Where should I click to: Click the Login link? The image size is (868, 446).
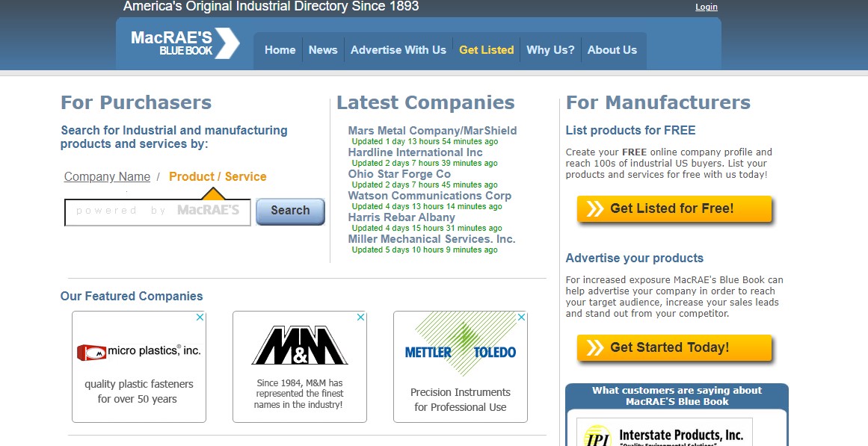706,7
